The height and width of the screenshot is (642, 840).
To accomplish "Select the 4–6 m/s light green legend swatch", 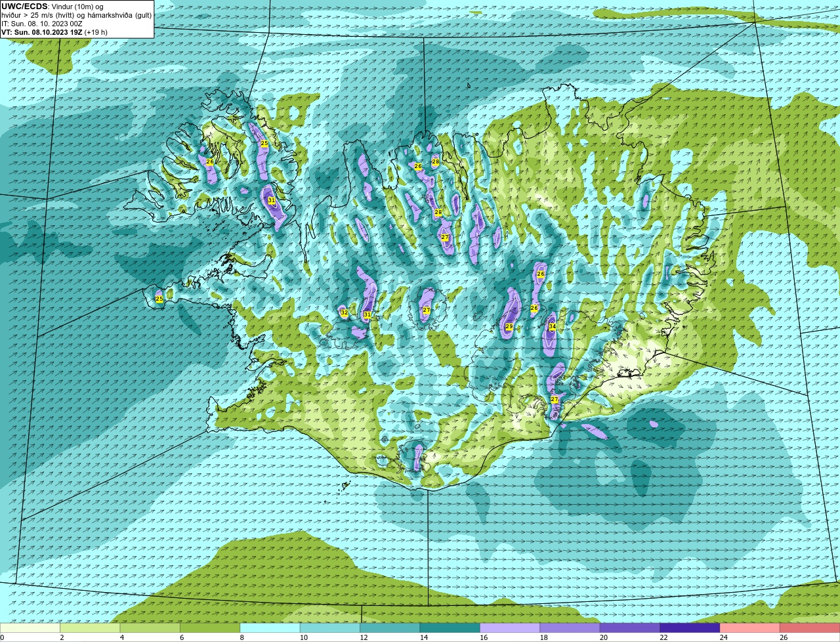I will 150,628.
